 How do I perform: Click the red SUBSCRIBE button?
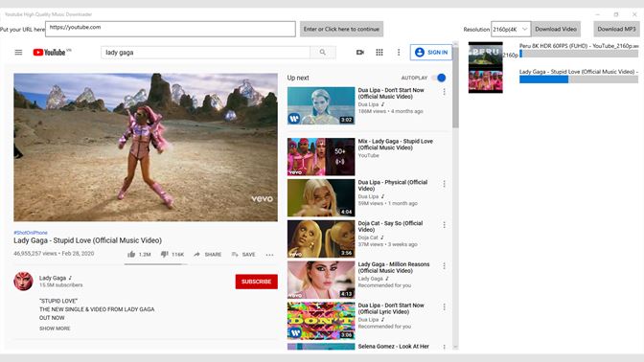tap(256, 282)
